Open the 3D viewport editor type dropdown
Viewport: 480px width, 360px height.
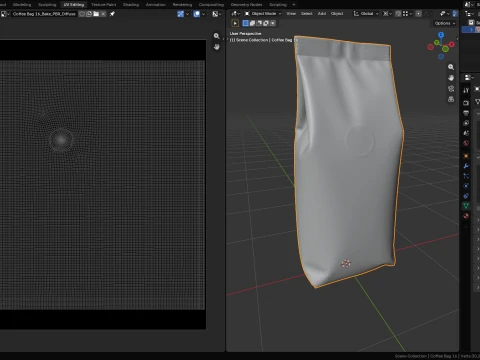pyautogui.click(x=236, y=14)
